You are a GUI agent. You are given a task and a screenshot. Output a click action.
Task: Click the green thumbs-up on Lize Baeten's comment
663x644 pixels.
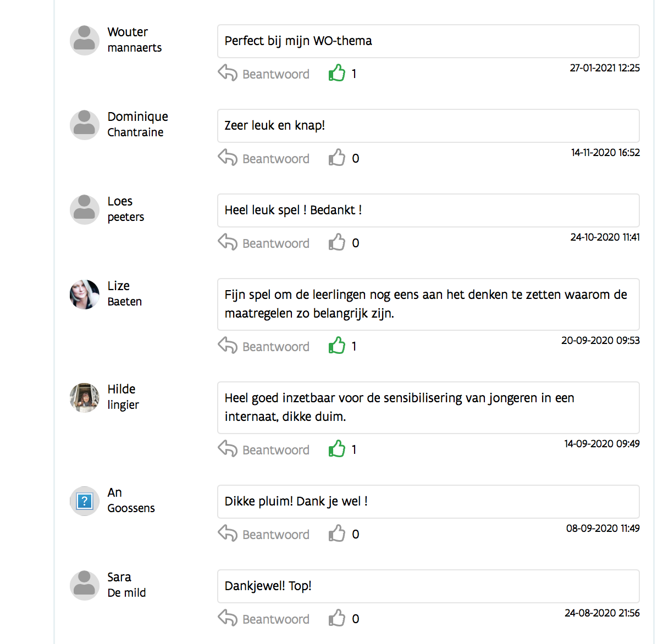click(336, 346)
